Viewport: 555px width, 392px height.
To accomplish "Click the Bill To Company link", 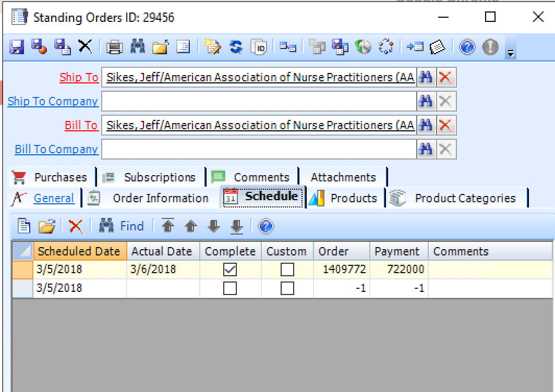I will click(56, 149).
